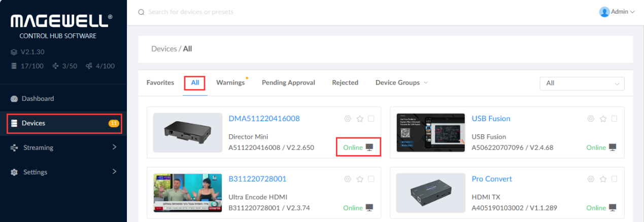The height and width of the screenshot is (222, 644).
Task: Click monitor icon on B311220728001 card
Action: coord(370,208)
